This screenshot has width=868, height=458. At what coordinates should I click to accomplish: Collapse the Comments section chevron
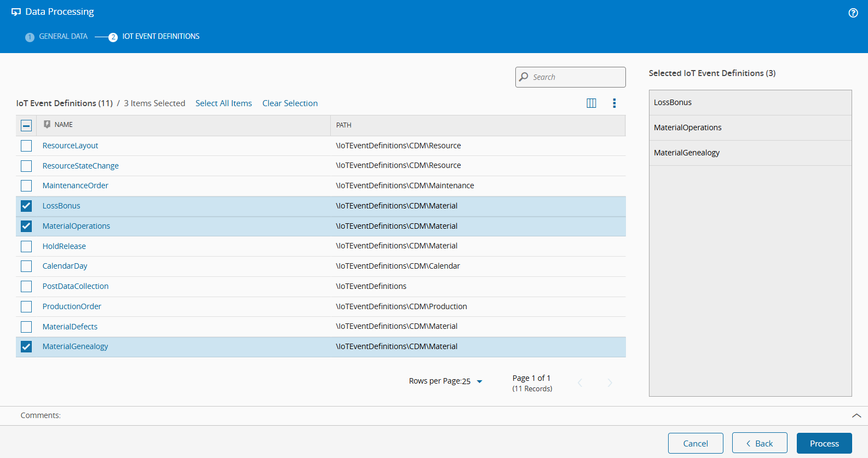[x=856, y=416]
